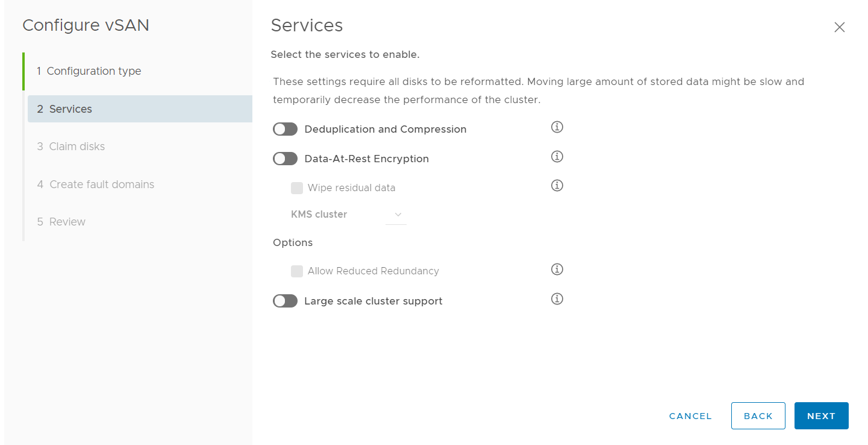
Task: Click the Configure vSAN title
Action: pos(86,25)
